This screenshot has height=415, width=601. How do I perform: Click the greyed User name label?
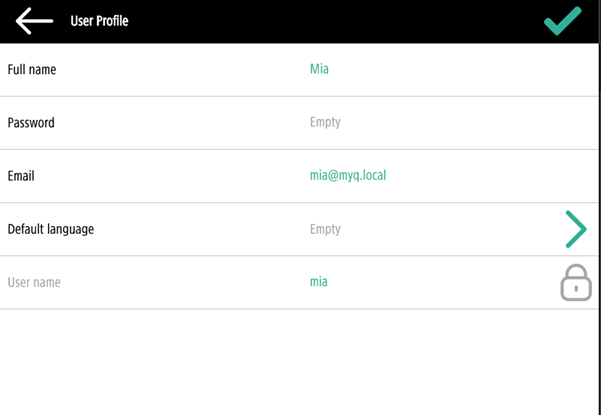pyautogui.click(x=34, y=282)
